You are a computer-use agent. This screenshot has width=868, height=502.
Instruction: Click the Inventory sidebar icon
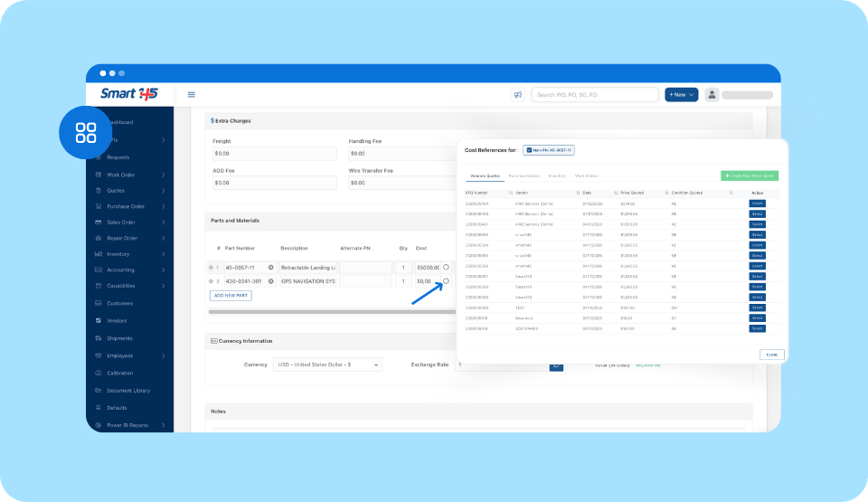[99, 254]
